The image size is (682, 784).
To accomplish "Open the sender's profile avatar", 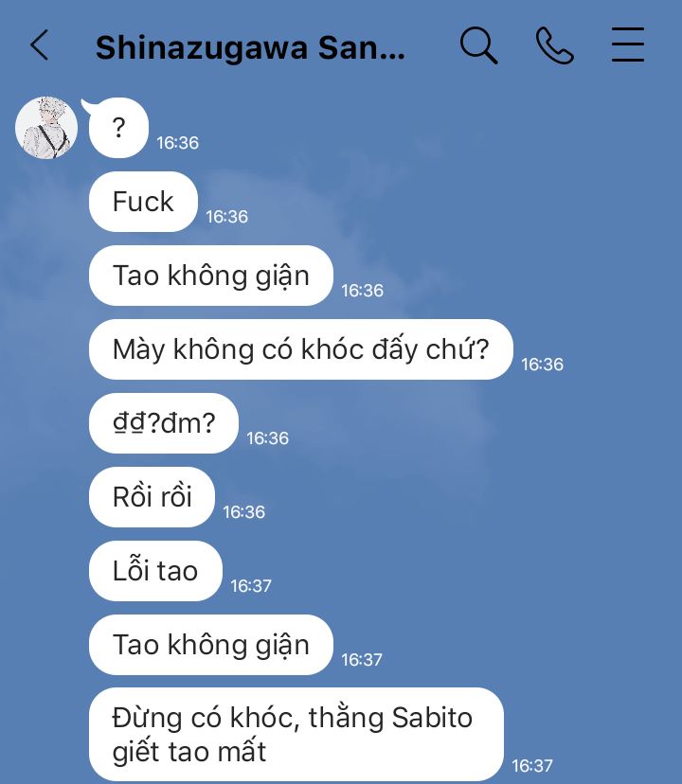I will 46,128.
